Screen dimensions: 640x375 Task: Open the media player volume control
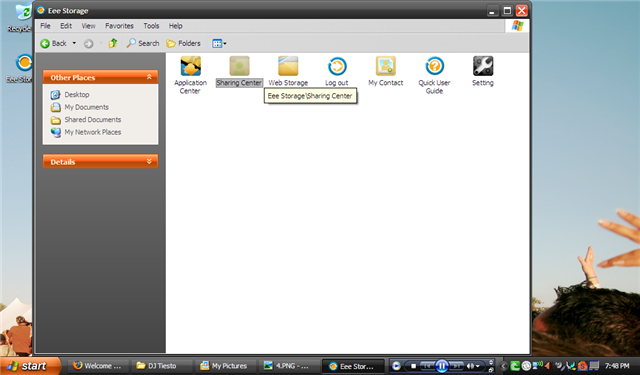tap(473, 366)
